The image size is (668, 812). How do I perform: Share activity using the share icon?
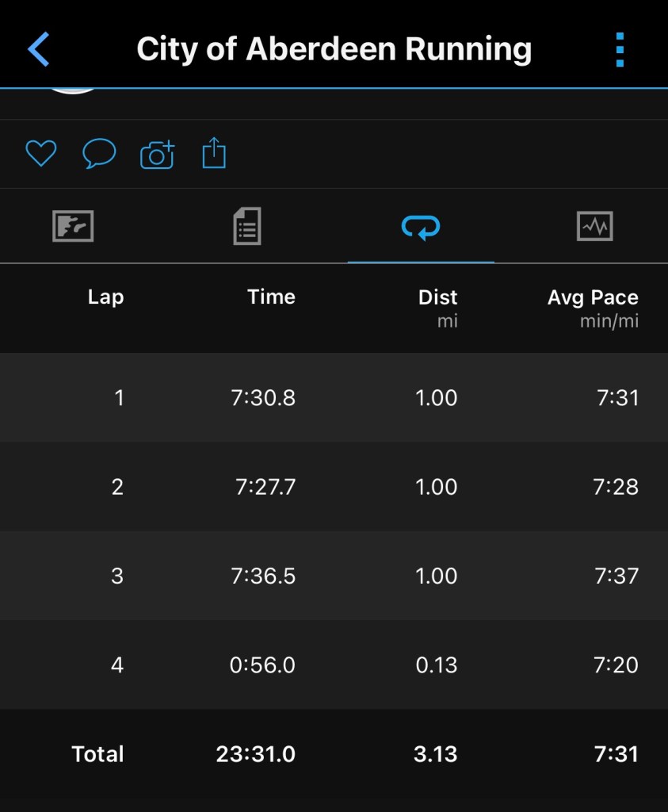tap(214, 153)
